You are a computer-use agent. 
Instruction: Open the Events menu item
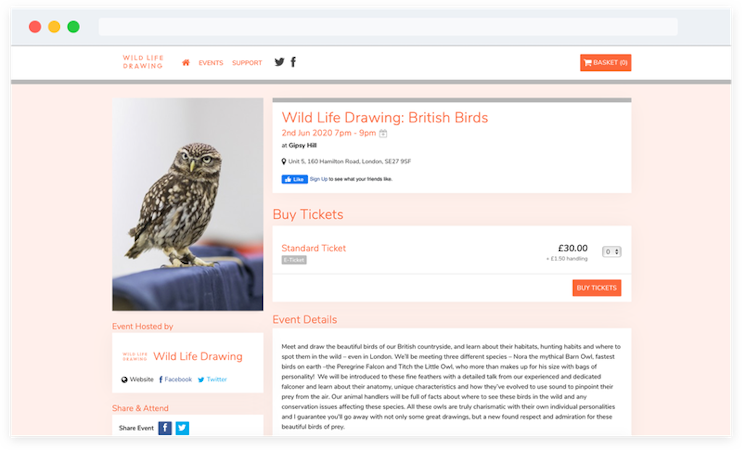tap(211, 63)
